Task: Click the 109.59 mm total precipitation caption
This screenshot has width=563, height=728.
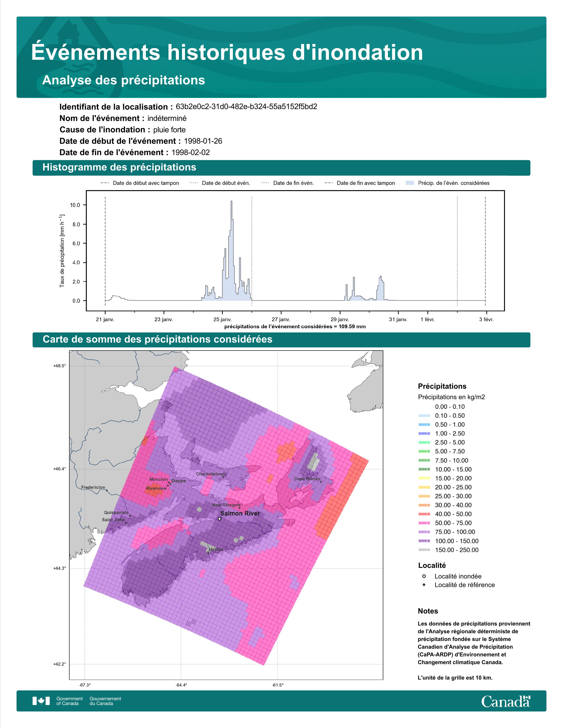Action: (x=295, y=327)
